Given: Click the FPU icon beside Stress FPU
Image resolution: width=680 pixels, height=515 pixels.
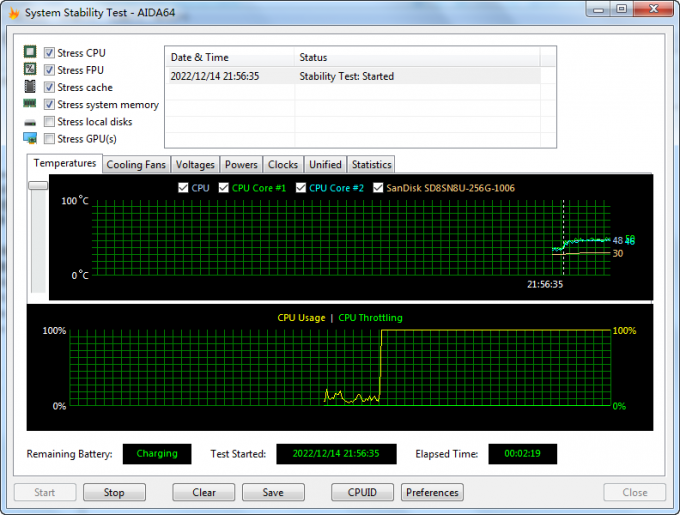Looking at the screenshot, I should tap(30, 70).
